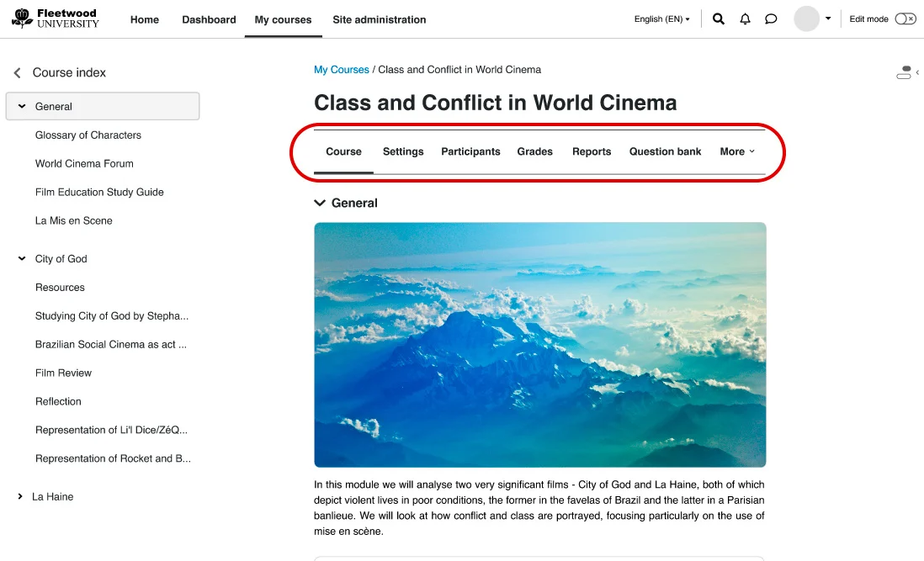Click the Course index heading
924x561 pixels.
coord(69,72)
